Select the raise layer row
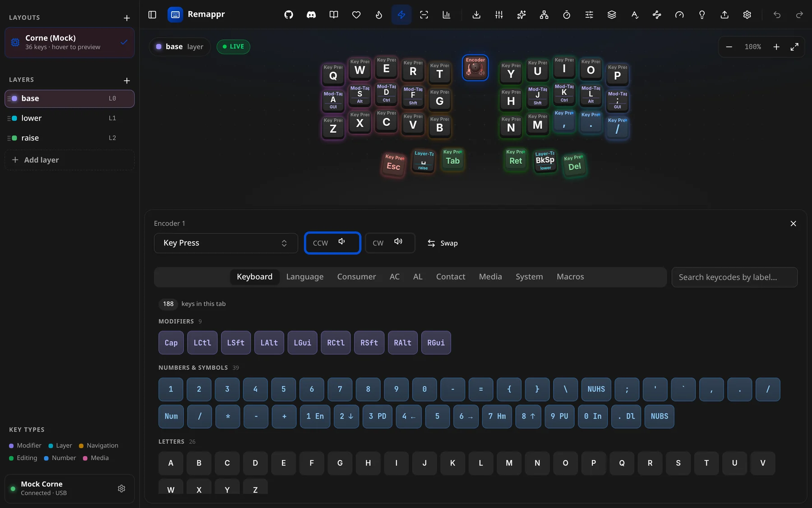This screenshot has width=812, height=508. [x=69, y=138]
